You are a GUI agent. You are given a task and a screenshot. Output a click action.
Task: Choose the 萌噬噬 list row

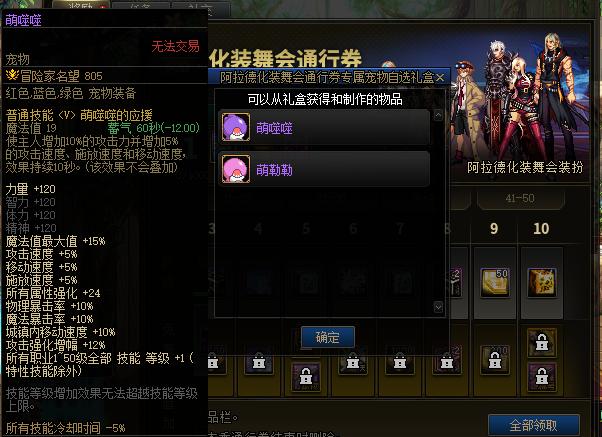(x=324, y=127)
